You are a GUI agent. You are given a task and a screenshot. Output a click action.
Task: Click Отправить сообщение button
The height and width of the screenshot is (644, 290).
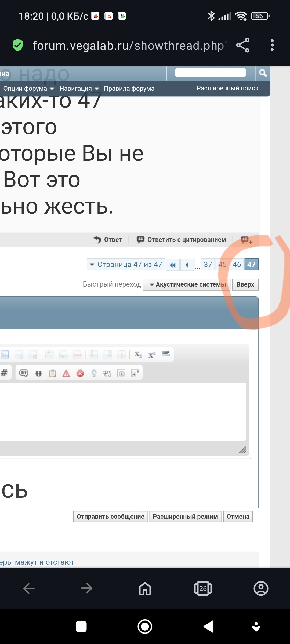[110, 517]
